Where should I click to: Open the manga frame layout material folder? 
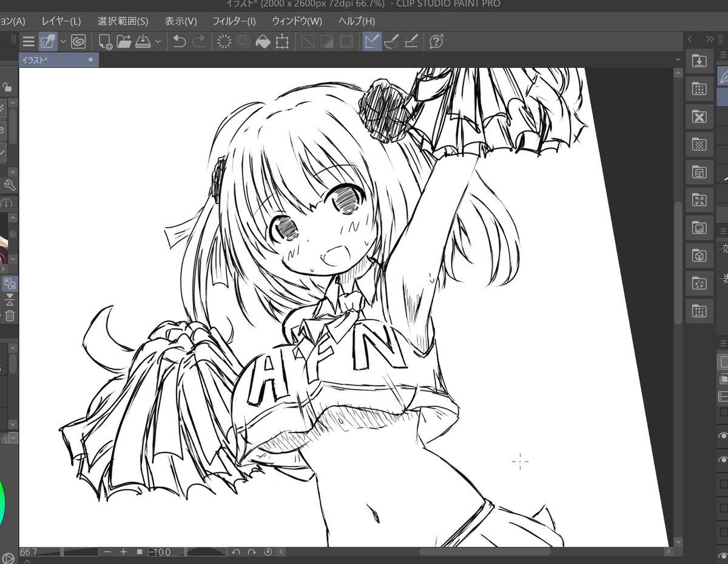pos(699,172)
